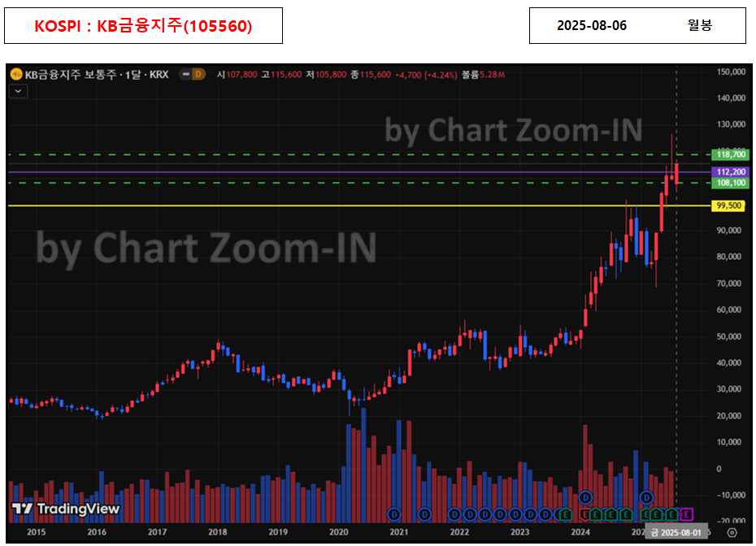Click the crosshair date label 금 2025-08-01
The height and width of the screenshot is (546, 756).
[676, 532]
